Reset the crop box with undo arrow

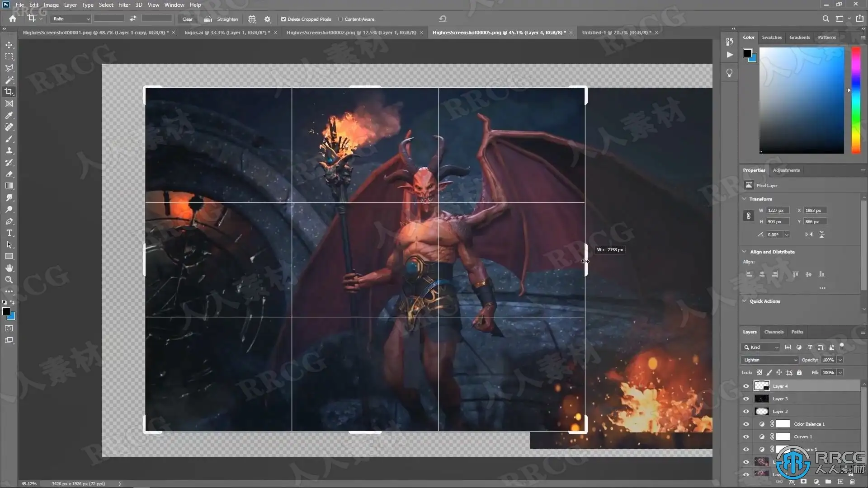tap(443, 19)
